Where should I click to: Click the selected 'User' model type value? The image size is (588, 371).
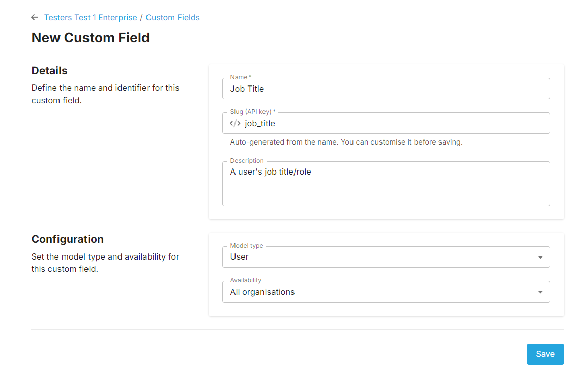(240, 257)
